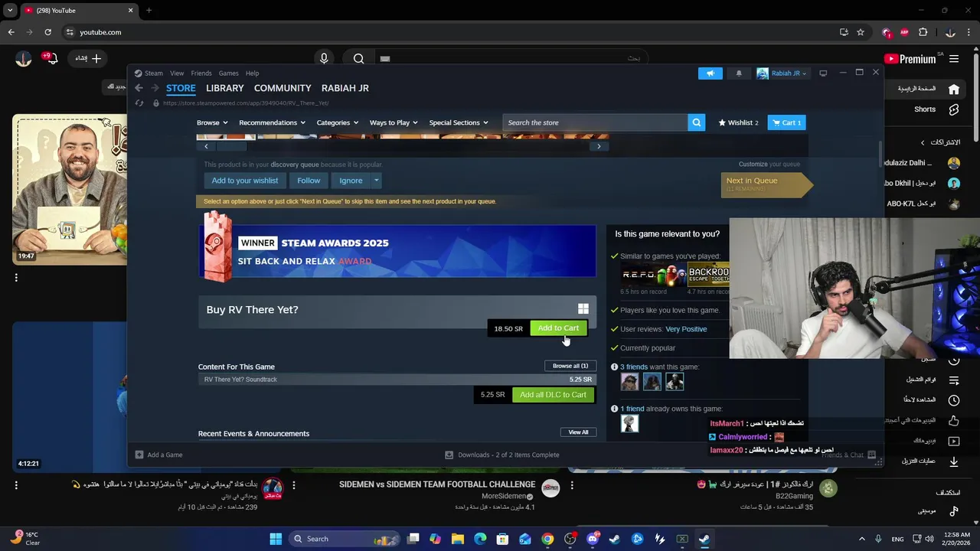Click Windows Start button

(x=276, y=539)
